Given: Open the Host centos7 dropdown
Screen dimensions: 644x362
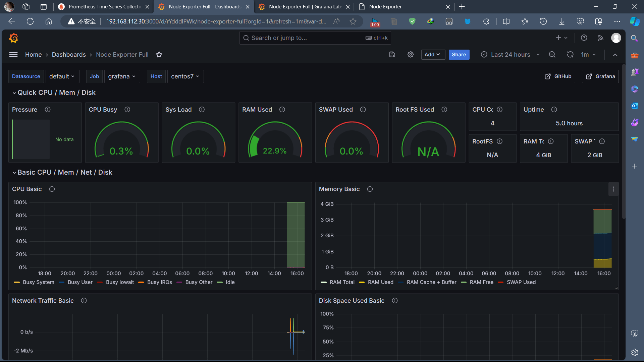Looking at the screenshot, I should click(x=185, y=76).
